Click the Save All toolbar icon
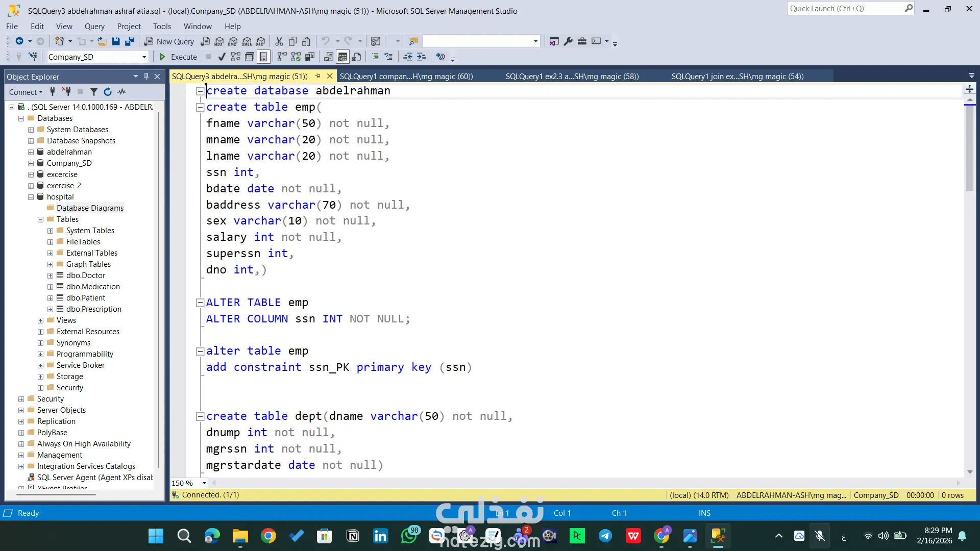The height and width of the screenshot is (551, 980). [x=130, y=41]
